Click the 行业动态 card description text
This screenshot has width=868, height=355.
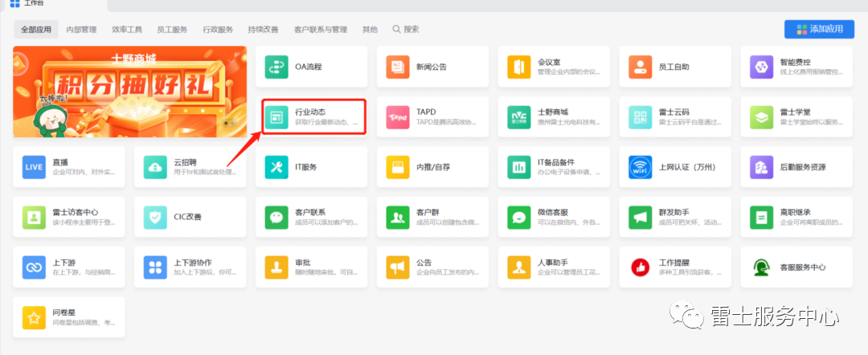(326, 122)
